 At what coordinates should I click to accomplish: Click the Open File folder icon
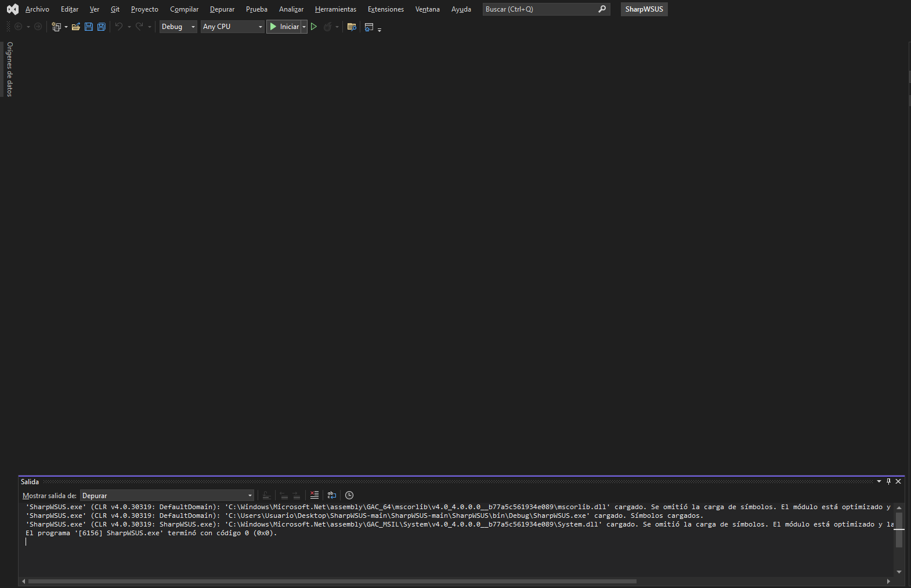point(76,27)
